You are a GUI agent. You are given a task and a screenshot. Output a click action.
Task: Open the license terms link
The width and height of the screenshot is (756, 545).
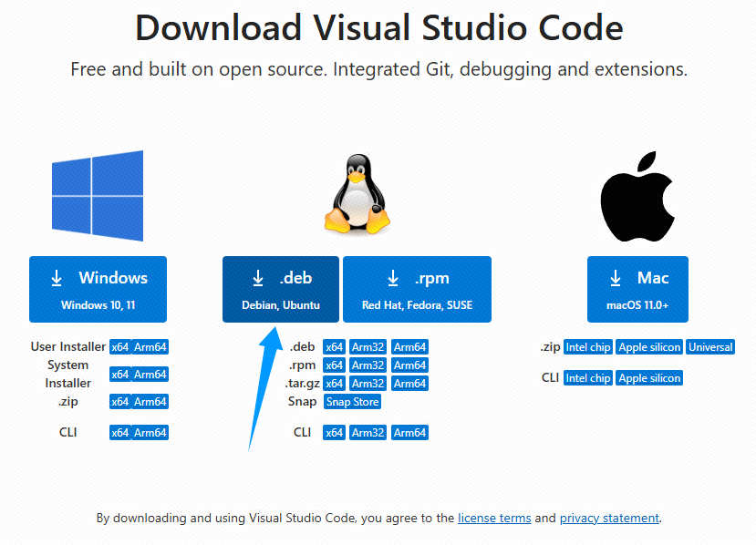click(494, 518)
